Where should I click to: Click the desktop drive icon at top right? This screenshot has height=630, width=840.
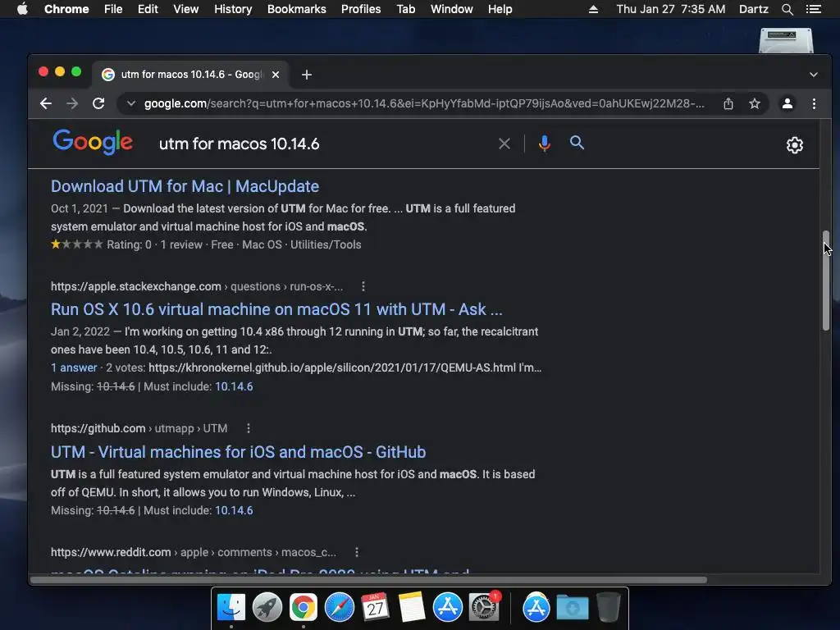point(786,41)
